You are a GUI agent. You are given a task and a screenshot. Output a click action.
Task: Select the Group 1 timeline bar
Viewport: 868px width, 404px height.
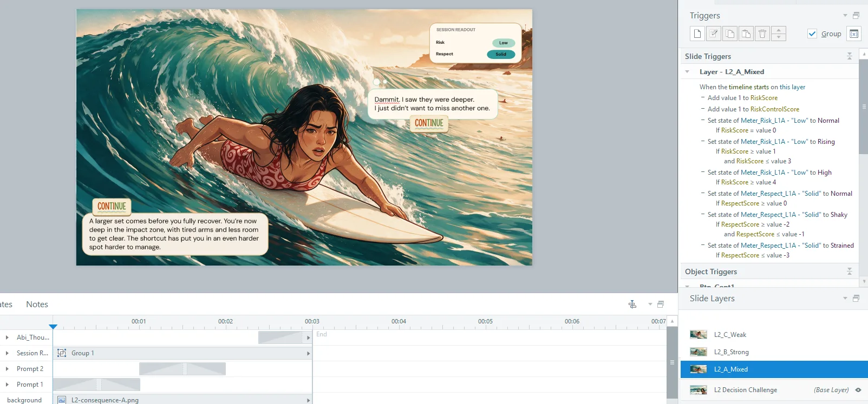click(182, 353)
